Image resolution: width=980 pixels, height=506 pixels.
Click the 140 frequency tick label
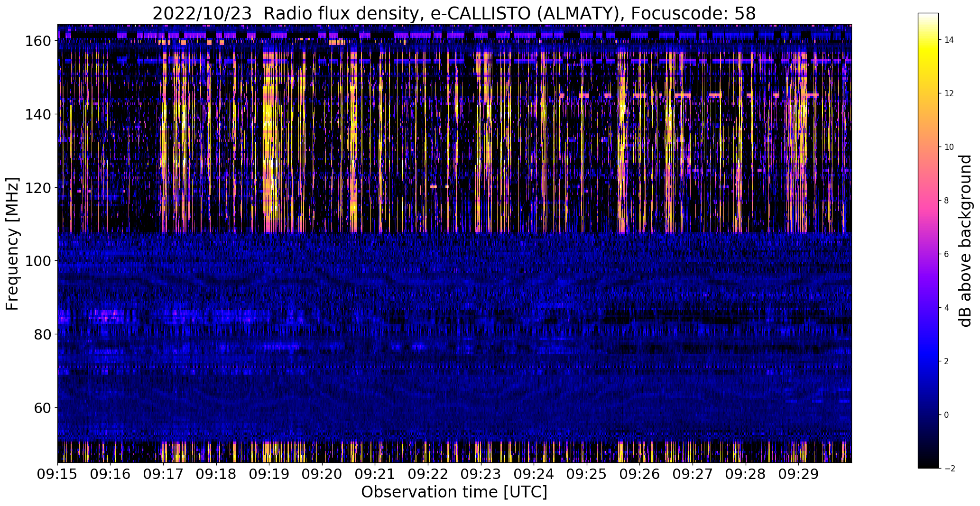pos(37,114)
